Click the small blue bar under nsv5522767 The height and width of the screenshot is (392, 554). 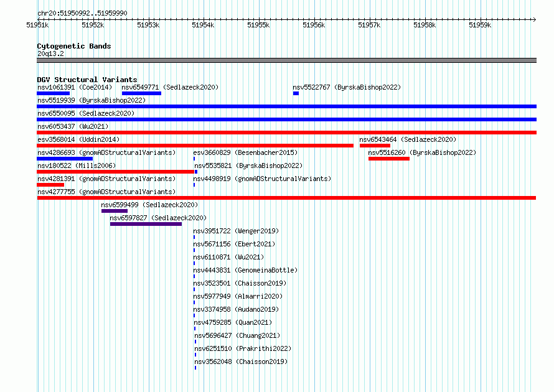click(296, 93)
